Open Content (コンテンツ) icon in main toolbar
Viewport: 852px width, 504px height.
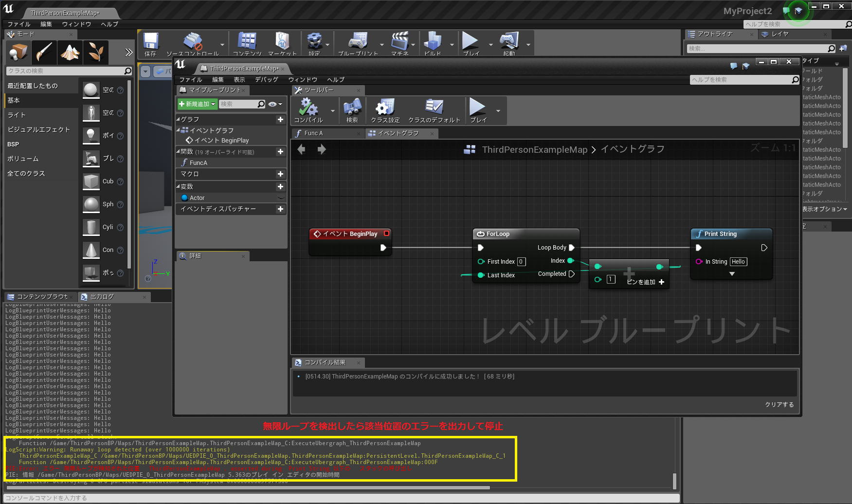click(247, 44)
